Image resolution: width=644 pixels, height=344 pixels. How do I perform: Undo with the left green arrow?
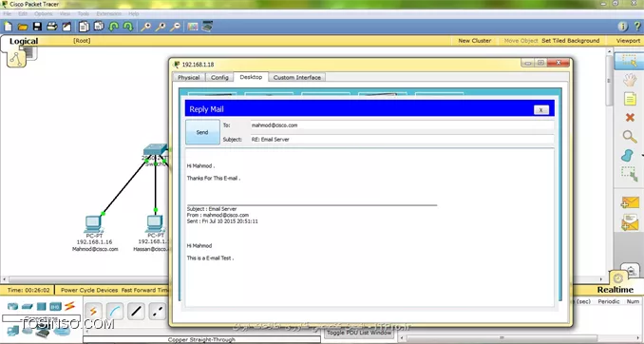coord(114,27)
